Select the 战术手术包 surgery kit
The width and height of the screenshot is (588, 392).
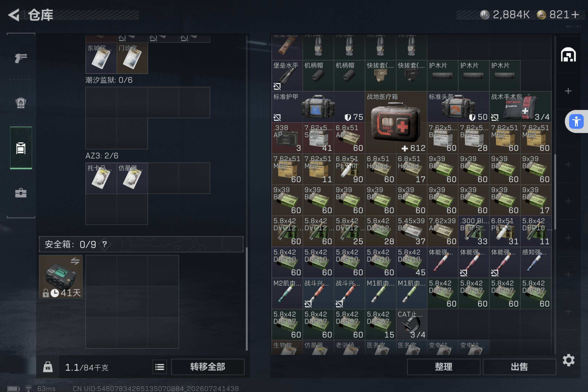tap(520, 107)
